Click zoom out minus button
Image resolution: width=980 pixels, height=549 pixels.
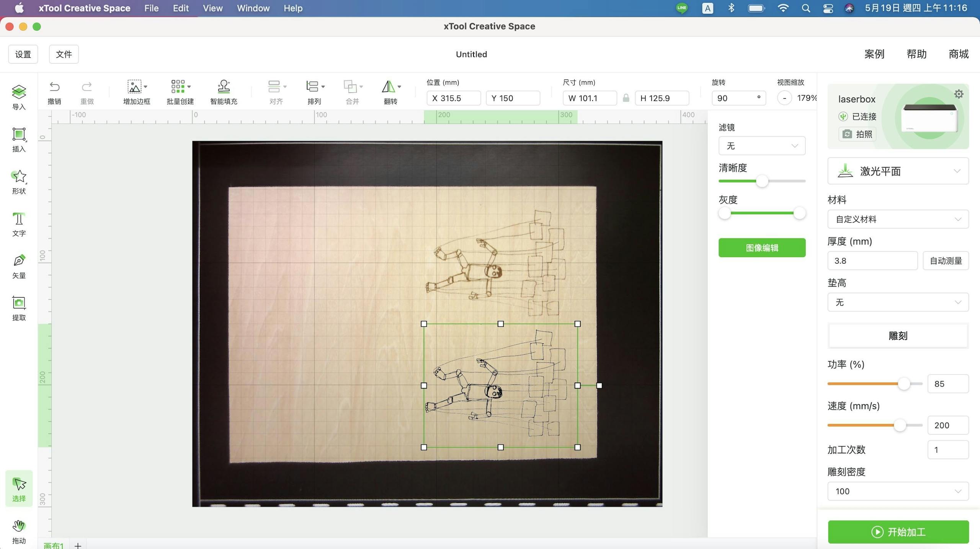point(784,98)
